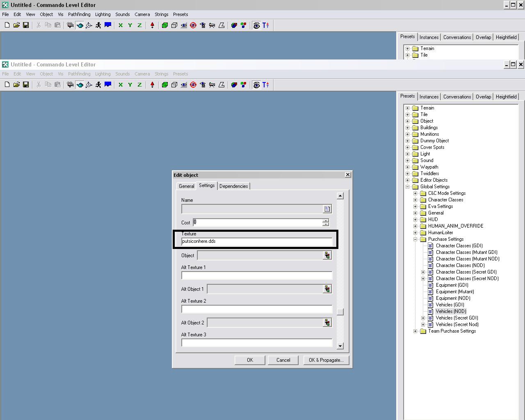Open the General tab in Edit object dialog
Viewport: 525px width, 420px height.
point(186,186)
